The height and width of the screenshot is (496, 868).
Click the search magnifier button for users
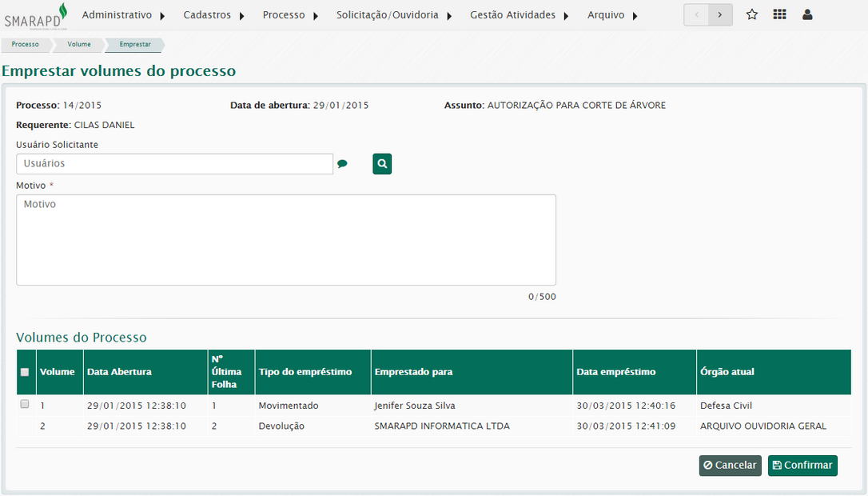[382, 164]
